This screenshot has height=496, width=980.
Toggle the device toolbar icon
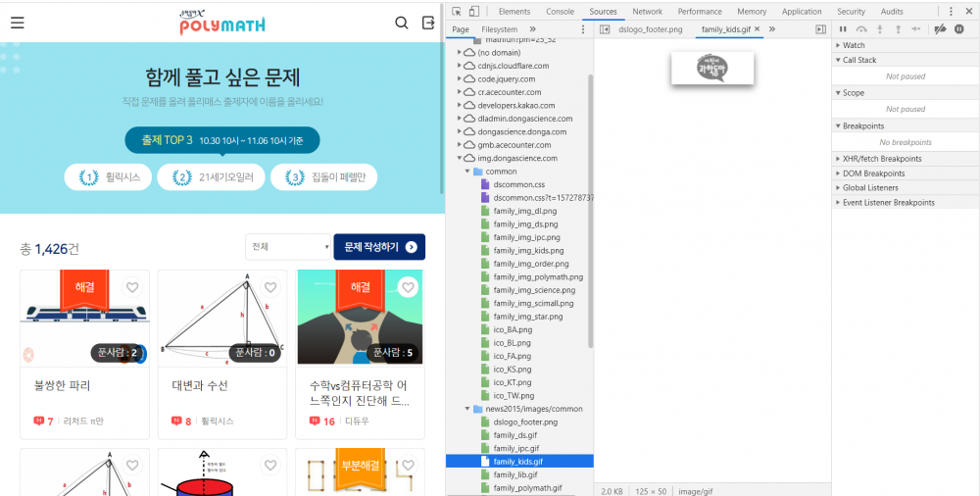point(474,11)
